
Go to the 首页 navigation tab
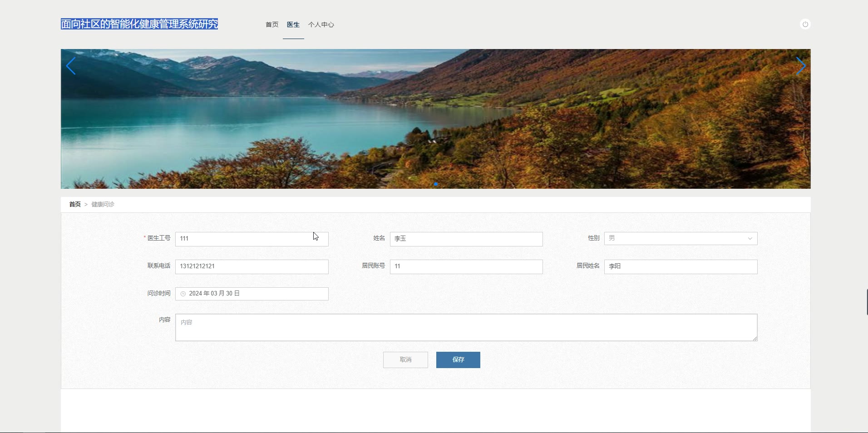point(272,25)
